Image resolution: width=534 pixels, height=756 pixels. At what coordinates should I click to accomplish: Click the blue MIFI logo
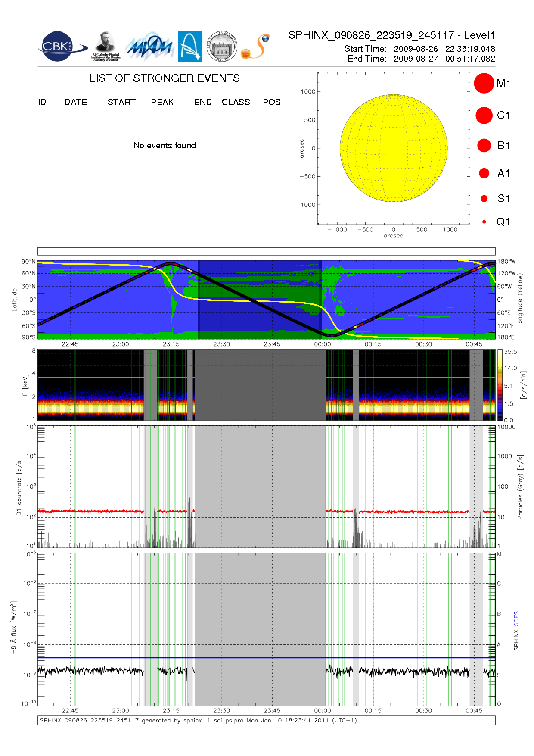(149, 47)
